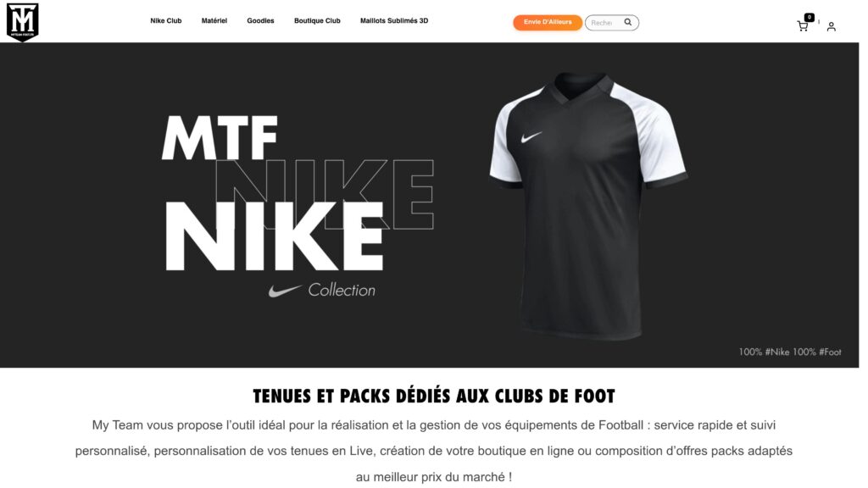
Task: Click the orange Envie D'Ailleurs button
Action: click(548, 22)
